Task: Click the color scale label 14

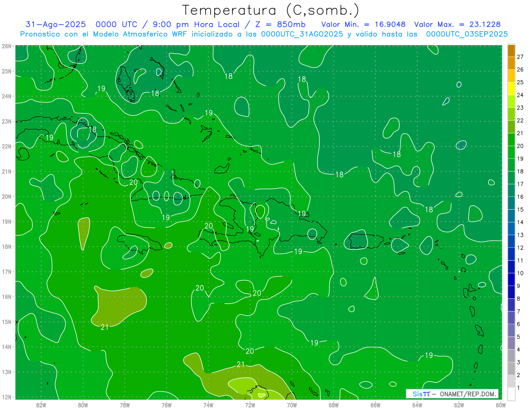Action: point(520,222)
